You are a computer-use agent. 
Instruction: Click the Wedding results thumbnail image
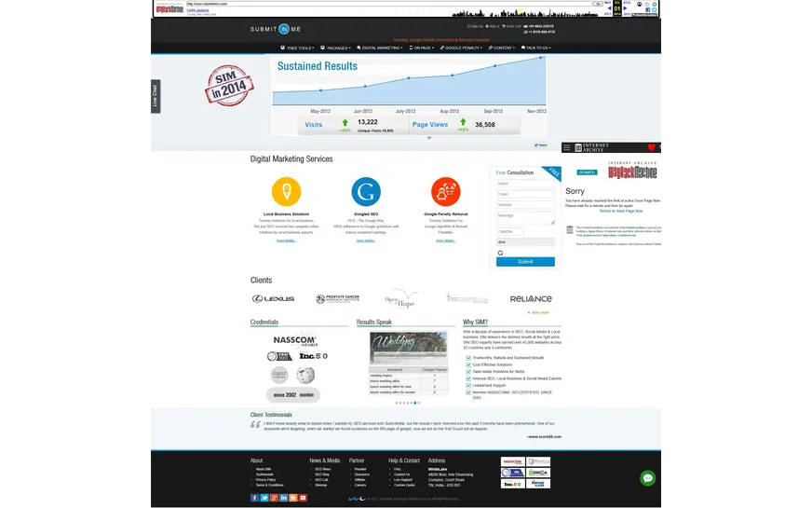click(x=409, y=348)
